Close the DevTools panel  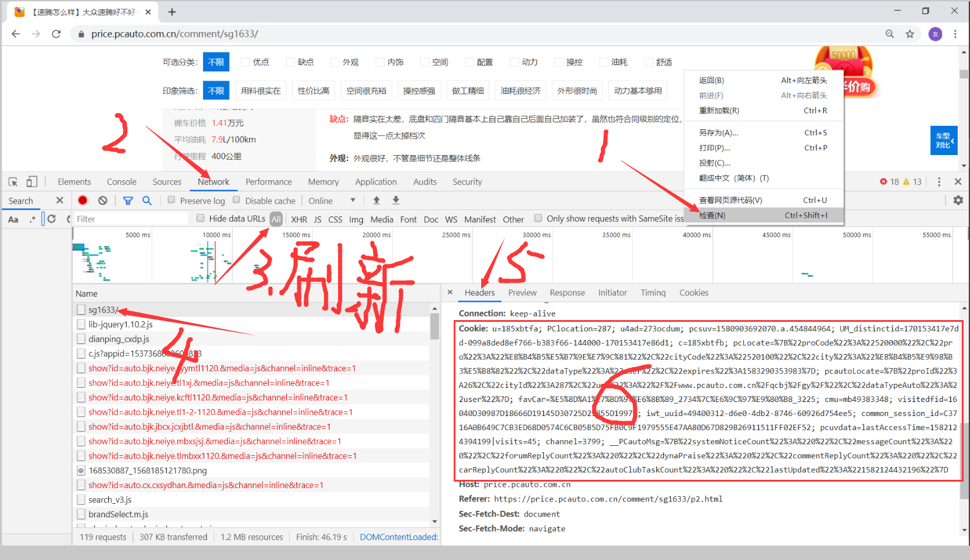click(x=958, y=182)
